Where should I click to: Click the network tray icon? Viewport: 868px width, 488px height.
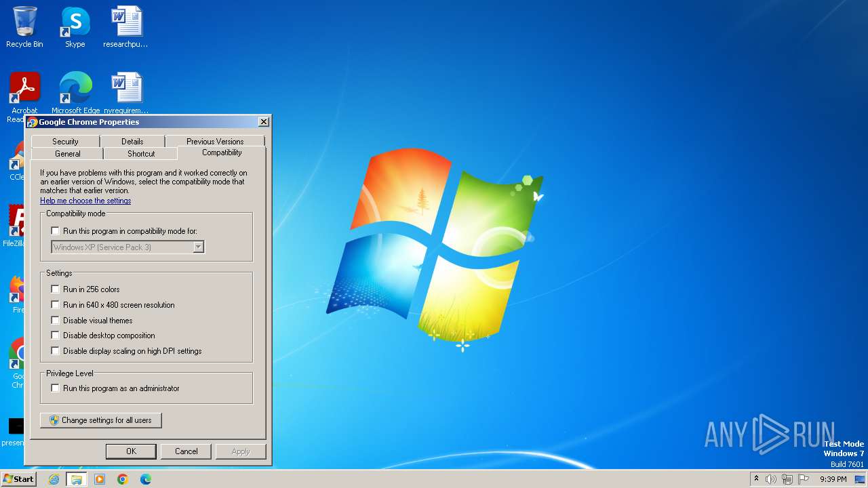[787, 479]
